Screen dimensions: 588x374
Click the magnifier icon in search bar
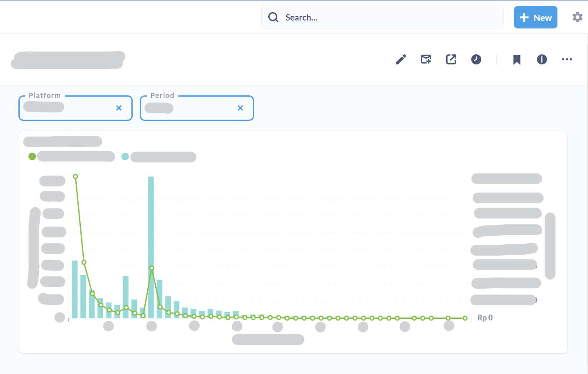click(273, 17)
